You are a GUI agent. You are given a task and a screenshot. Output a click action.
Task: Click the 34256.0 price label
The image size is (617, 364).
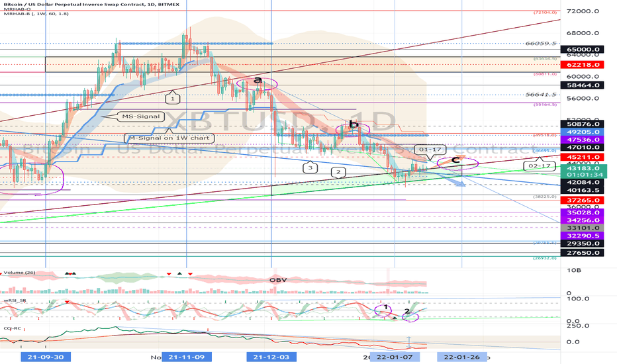tap(583, 220)
